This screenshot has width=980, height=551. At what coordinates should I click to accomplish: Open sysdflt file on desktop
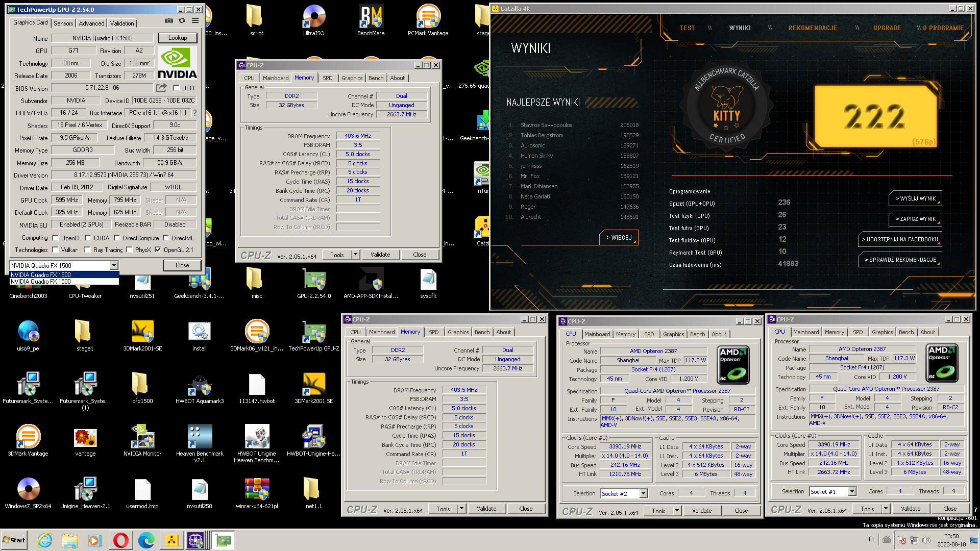[428, 283]
